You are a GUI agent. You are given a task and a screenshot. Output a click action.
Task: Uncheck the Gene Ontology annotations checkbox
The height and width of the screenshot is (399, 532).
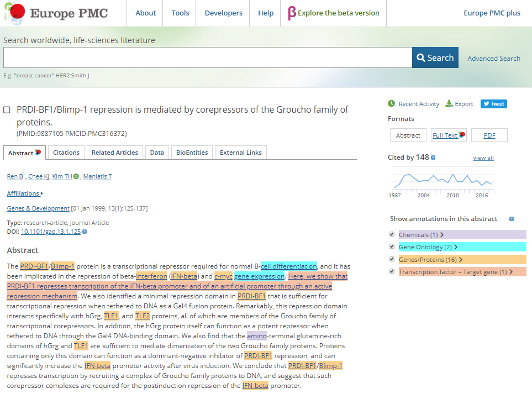[x=392, y=247]
